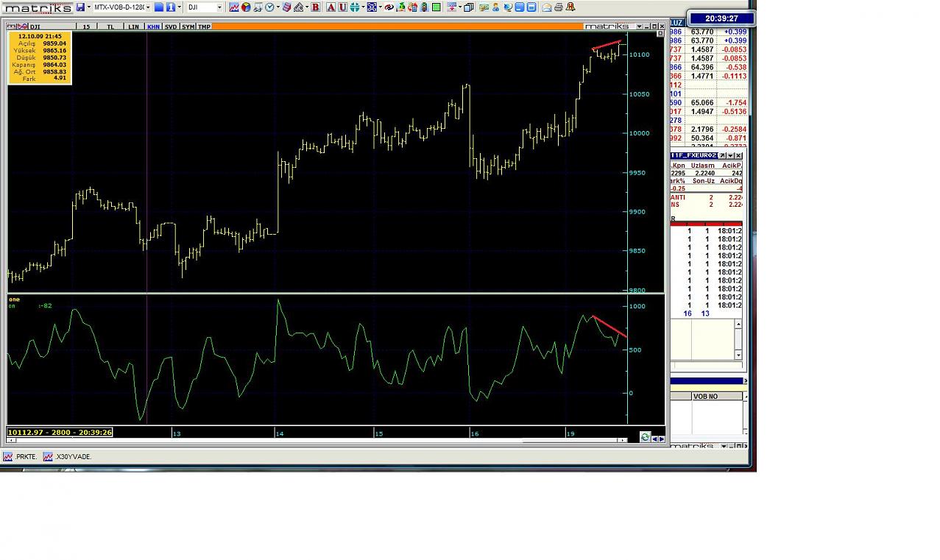Click the colorful pie chart icon
940x560 pixels.
point(246,7)
